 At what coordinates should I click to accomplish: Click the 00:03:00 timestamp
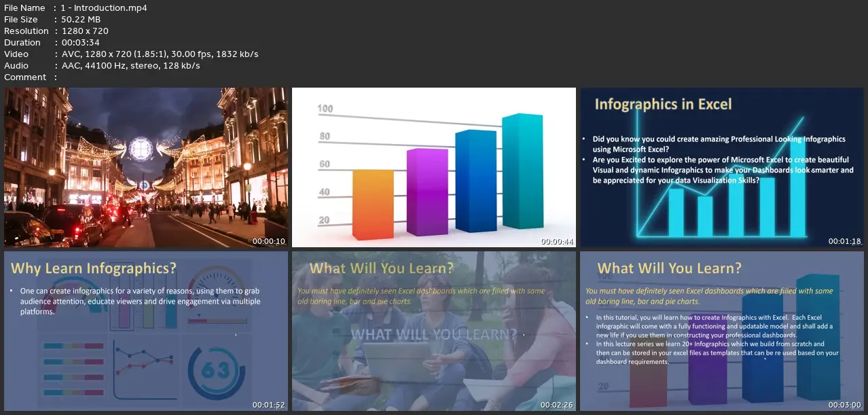[845, 405]
